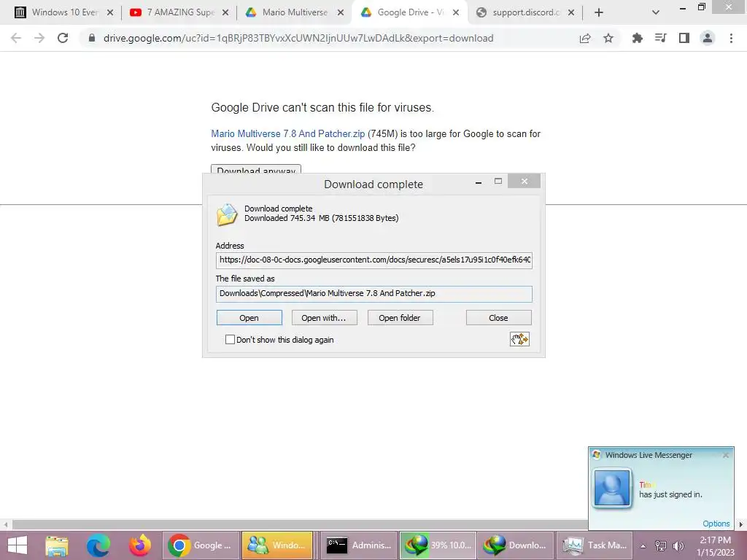Screen dimensions: 747x560
Task: Open File Explorer from taskbar
Action: tap(57, 545)
